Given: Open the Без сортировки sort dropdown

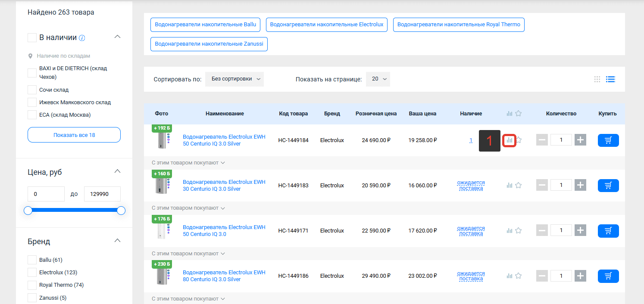Looking at the screenshot, I should 234,79.
